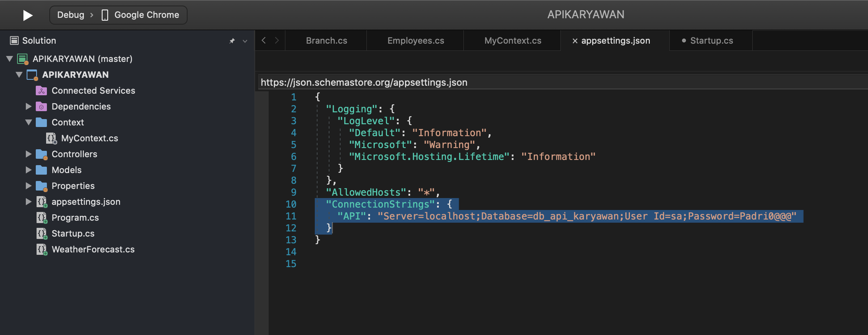This screenshot has height=335, width=868.
Task: Navigate back with the left arrow
Action: click(x=263, y=40)
